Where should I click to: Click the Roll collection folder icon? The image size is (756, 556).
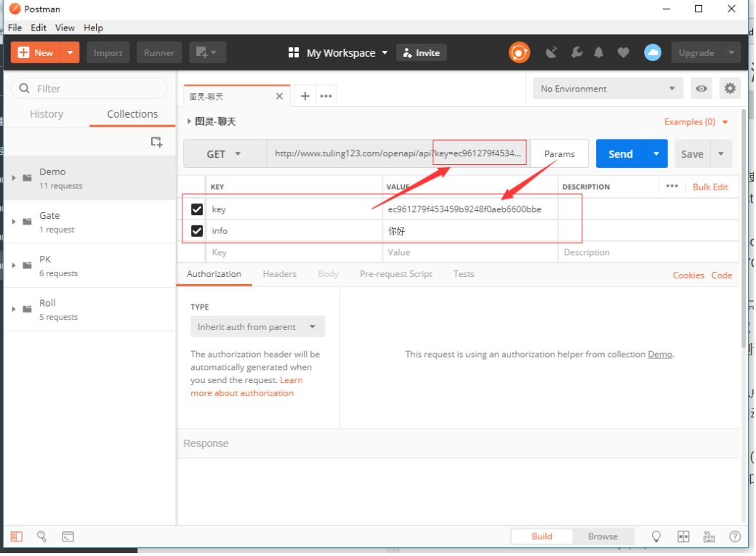(27, 309)
